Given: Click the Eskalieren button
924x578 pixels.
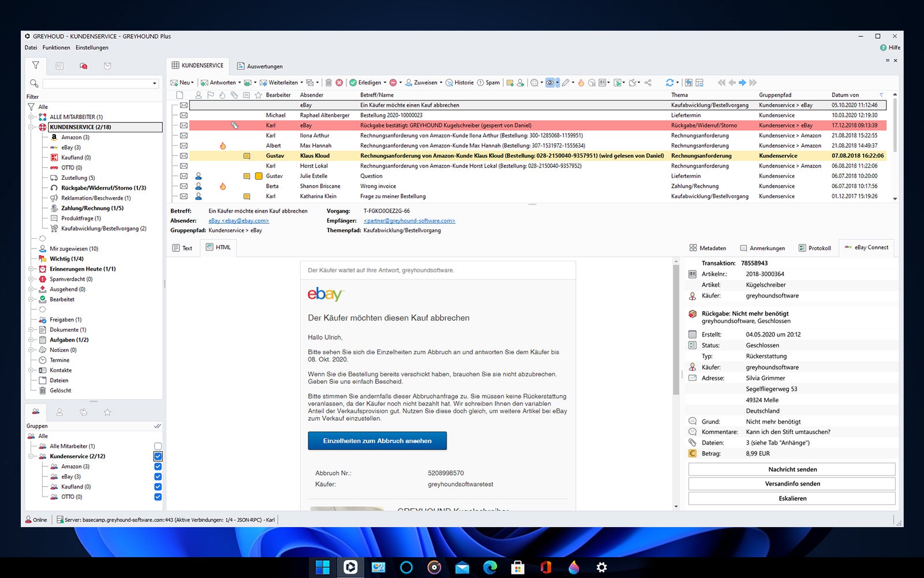Looking at the screenshot, I should (x=792, y=498).
